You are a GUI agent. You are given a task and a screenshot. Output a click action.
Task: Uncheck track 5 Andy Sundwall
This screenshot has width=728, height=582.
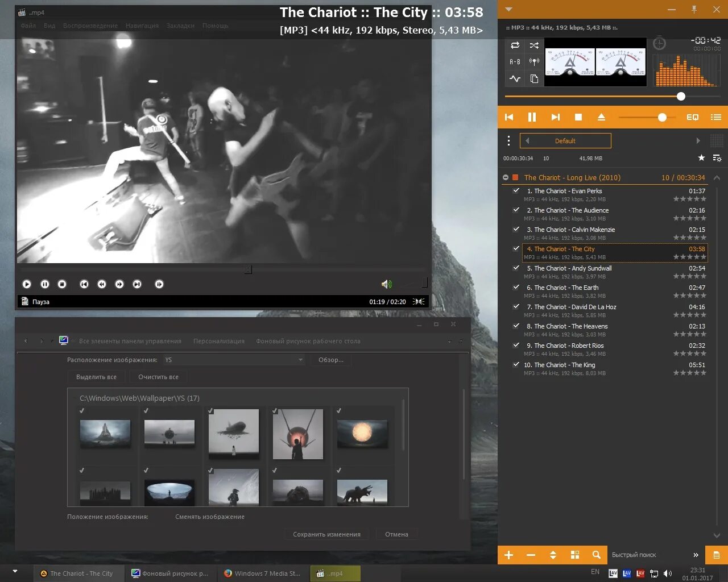pyautogui.click(x=516, y=268)
